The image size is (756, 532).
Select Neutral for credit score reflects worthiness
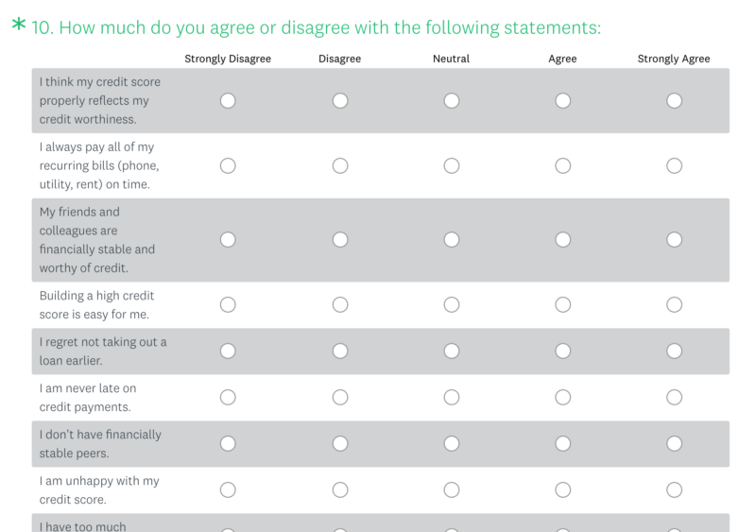452,101
